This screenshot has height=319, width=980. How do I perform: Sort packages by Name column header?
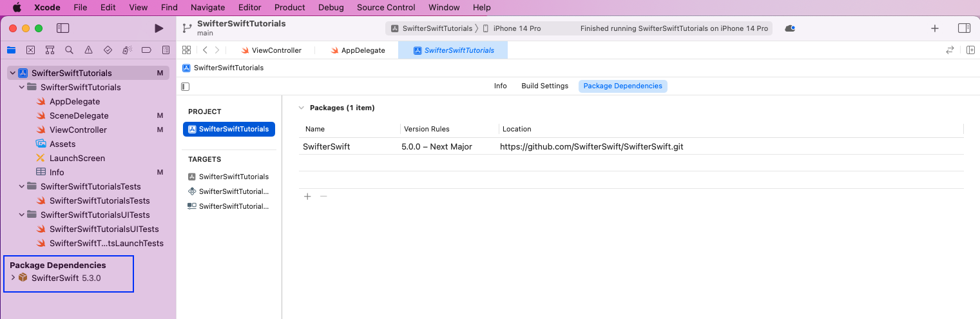pos(315,130)
